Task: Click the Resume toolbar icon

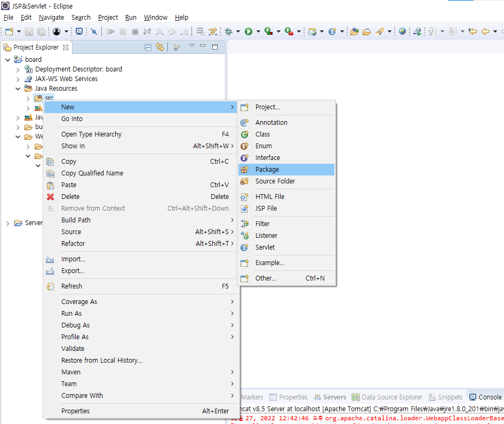Action: pos(110,31)
